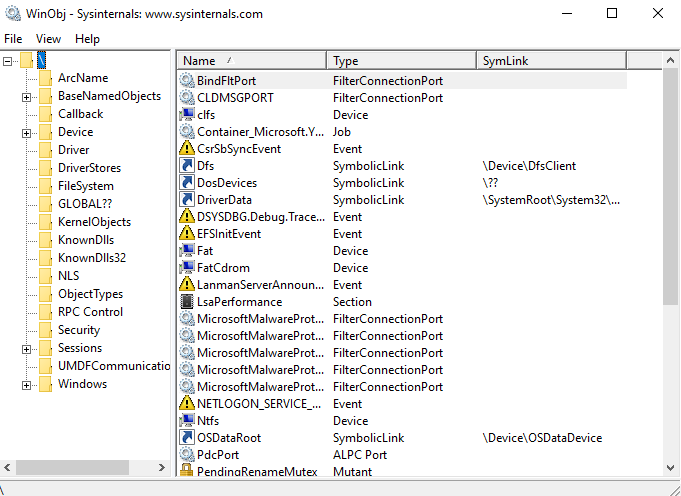Select the UMDFCommunicationPorts tree folder

pos(114,366)
